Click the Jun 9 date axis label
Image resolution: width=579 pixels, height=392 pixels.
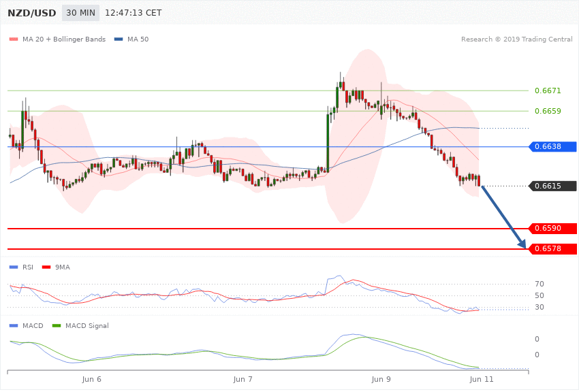point(381,379)
